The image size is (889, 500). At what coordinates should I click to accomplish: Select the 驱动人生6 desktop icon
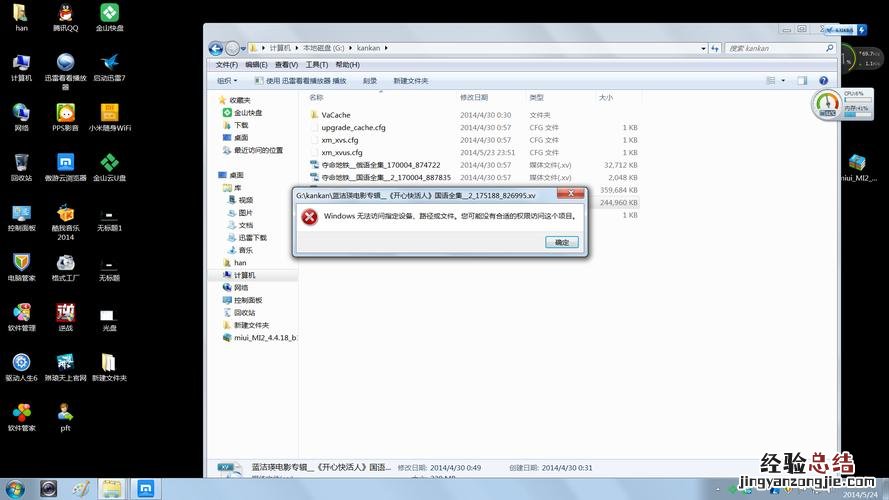pyautogui.click(x=22, y=367)
